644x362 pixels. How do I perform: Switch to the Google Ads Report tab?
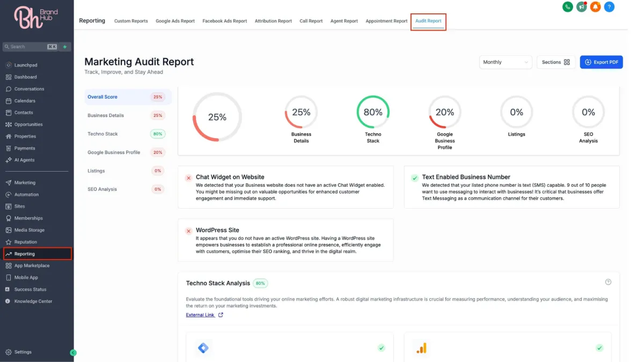pos(175,21)
